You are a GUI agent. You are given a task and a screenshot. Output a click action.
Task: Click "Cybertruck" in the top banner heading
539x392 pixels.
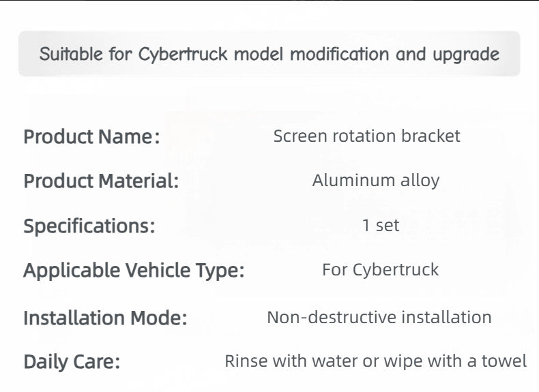click(x=184, y=55)
